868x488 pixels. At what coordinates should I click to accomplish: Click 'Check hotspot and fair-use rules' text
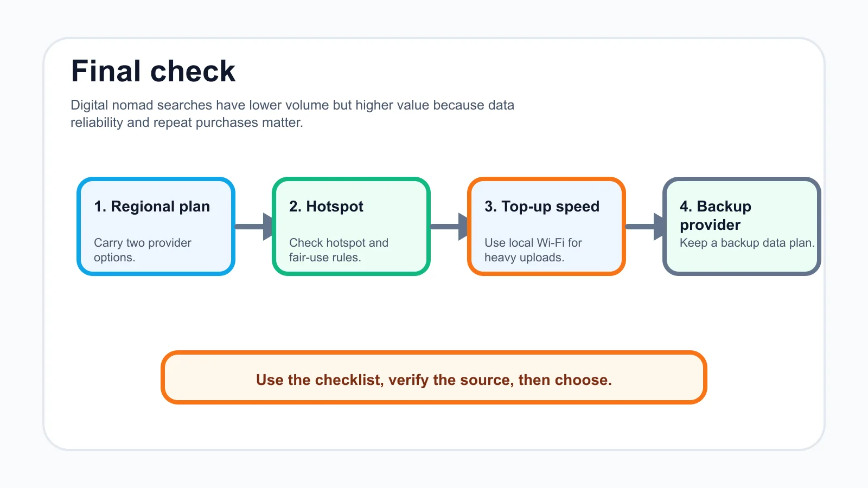339,250
